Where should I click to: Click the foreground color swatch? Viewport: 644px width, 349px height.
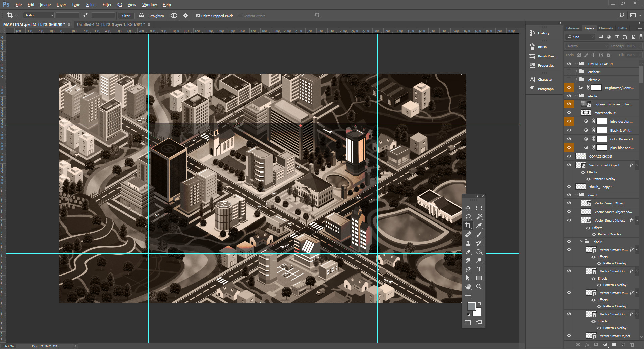pos(472,306)
